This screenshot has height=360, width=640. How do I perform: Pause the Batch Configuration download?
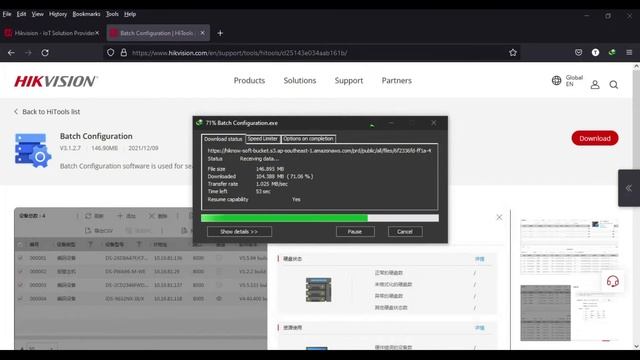tap(355, 231)
